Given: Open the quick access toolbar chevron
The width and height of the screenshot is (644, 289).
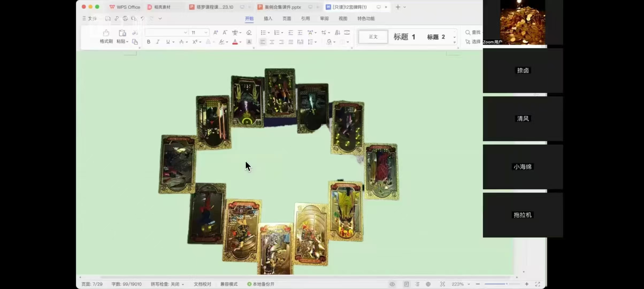Looking at the screenshot, I should click(x=160, y=18).
